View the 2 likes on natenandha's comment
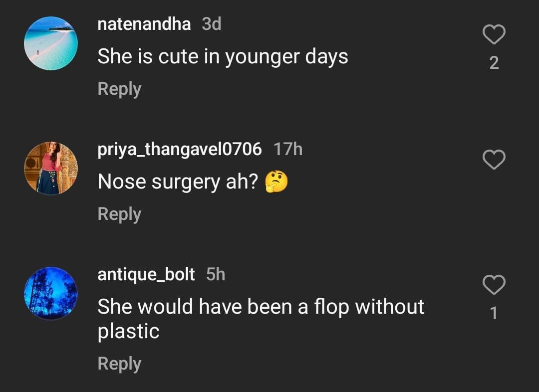 494,63
